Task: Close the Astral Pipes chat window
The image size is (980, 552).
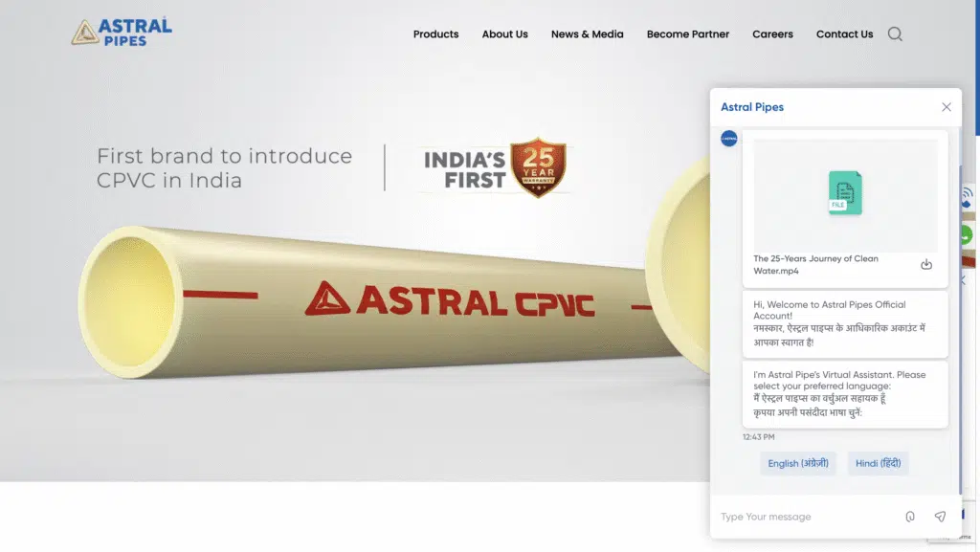Action: point(947,107)
